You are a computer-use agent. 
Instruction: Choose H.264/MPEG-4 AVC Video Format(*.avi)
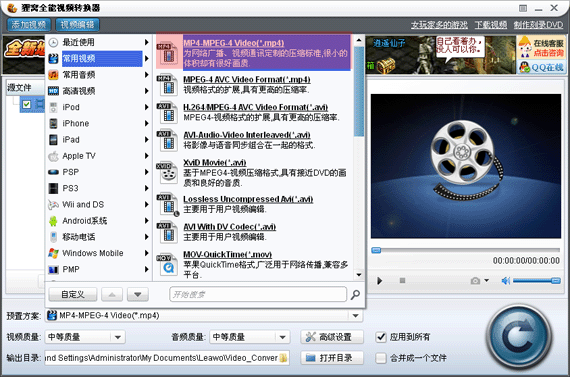point(254,112)
